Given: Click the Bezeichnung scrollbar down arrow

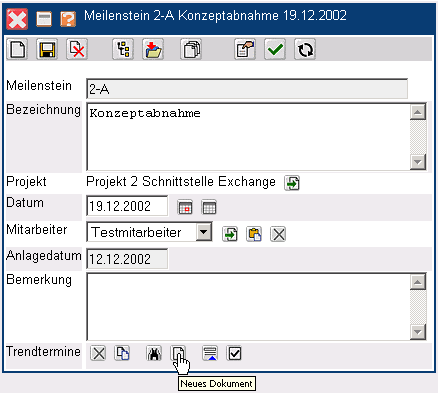Looking at the screenshot, I should pos(418,162).
